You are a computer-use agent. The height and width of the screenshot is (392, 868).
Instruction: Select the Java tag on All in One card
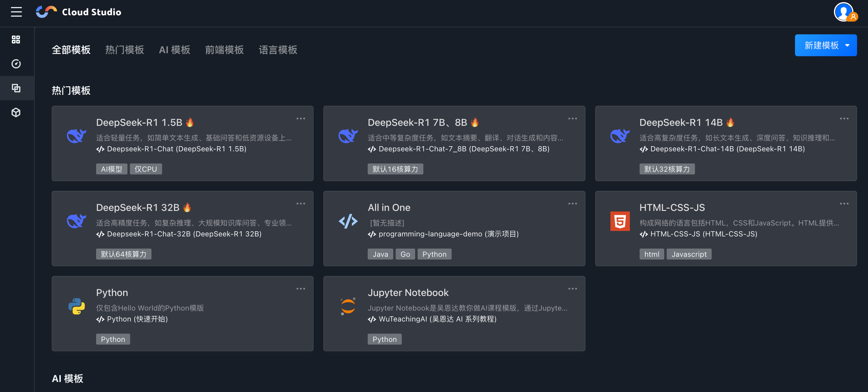[x=380, y=254]
